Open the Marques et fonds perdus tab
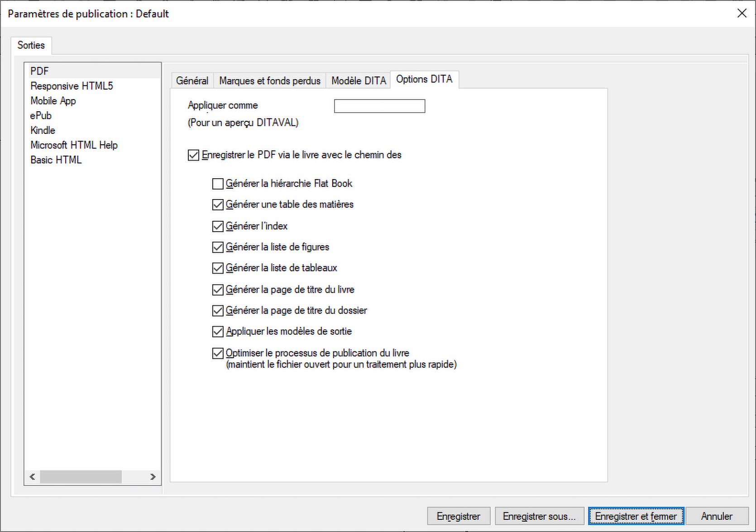This screenshot has height=532, width=756. pos(270,81)
